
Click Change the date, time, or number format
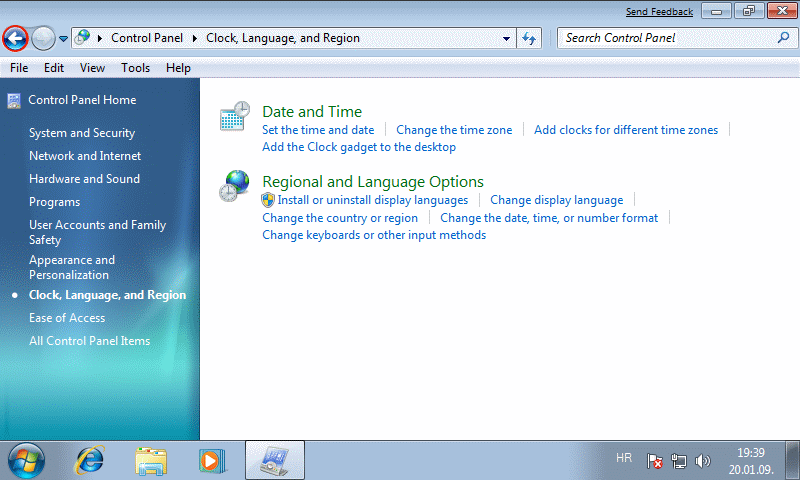[x=549, y=218]
